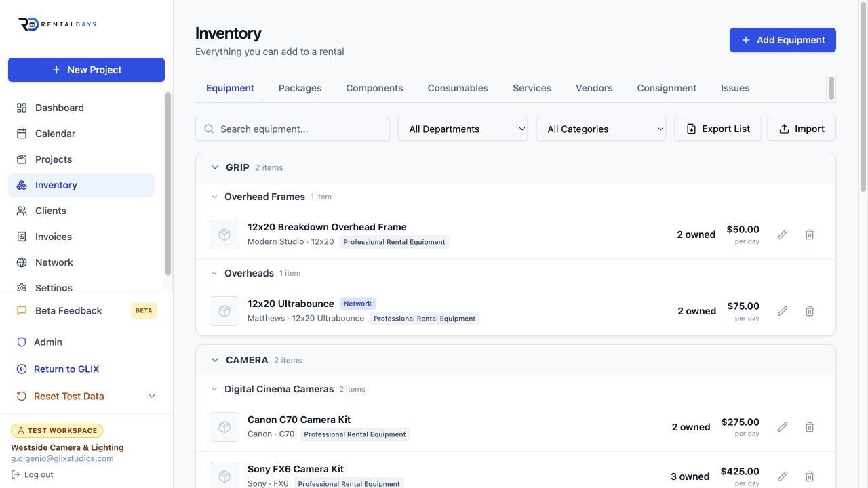Click the RentalDays logo
868x488 pixels.
click(x=57, y=24)
